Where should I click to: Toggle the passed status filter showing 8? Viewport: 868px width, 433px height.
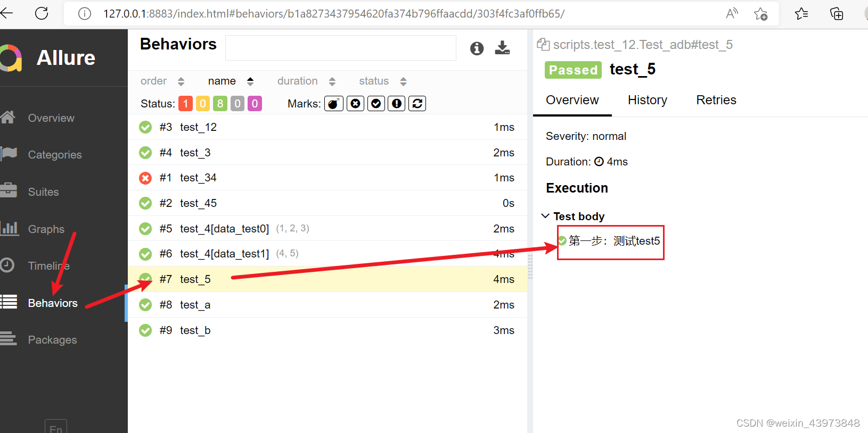[220, 103]
